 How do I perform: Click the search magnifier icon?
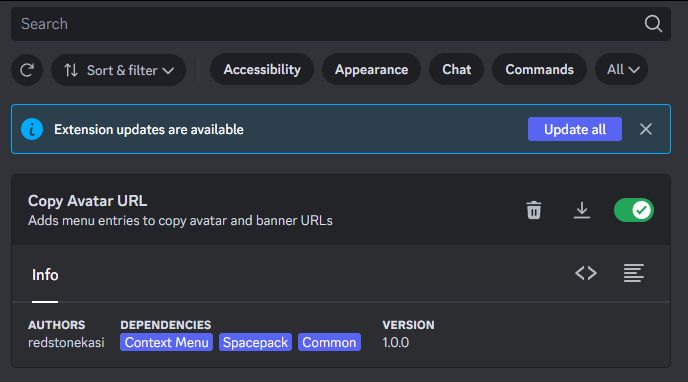(653, 24)
